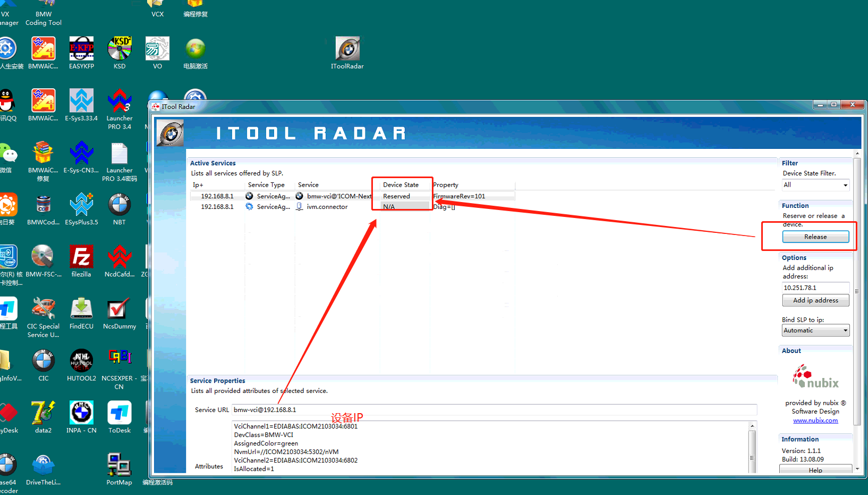Select the DevClass=BMW-VCI attribute line
The image size is (868, 495).
point(263,435)
